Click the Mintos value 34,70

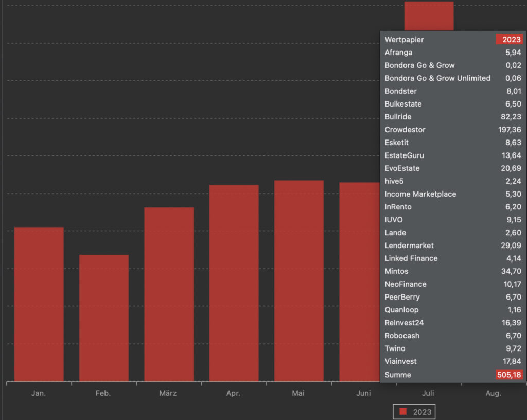tap(511, 271)
